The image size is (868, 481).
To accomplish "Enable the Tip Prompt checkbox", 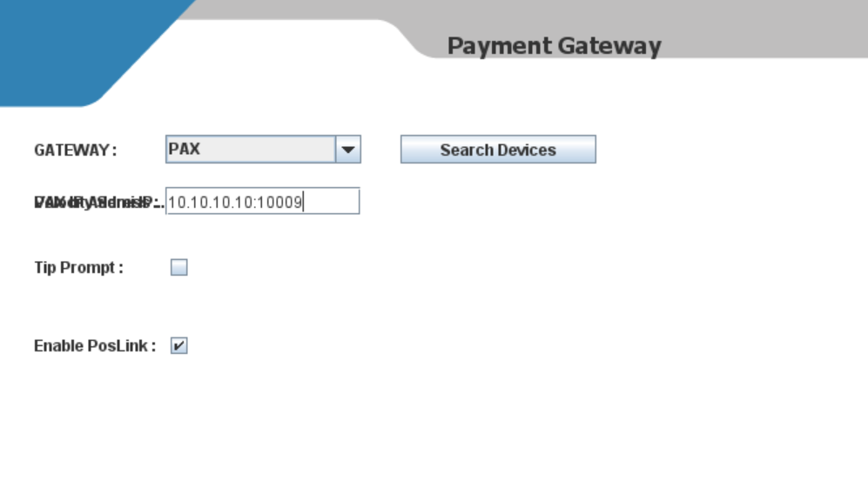I will click(178, 268).
